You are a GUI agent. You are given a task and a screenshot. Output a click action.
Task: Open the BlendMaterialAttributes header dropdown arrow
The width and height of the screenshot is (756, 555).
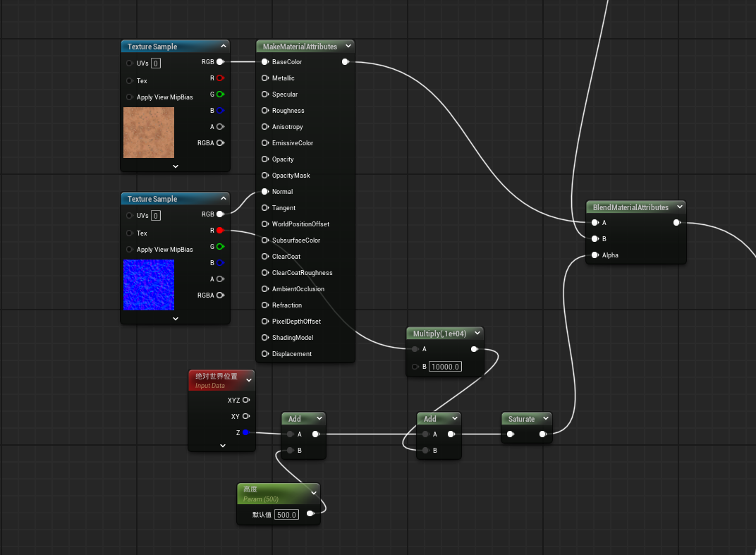pyautogui.click(x=680, y=207)
